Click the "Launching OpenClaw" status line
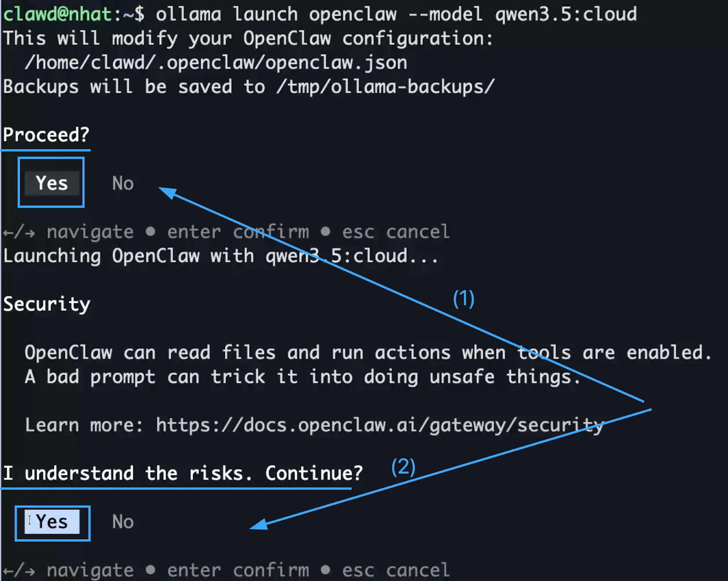Image resolution: width=728 pixels, height=581 pixels. pos(221,256)
